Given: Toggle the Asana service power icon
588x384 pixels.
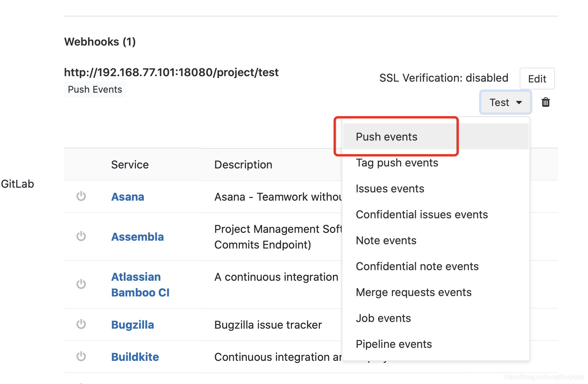Looking at the screenshot, I should pyautogui.click(x=81, y=196).
